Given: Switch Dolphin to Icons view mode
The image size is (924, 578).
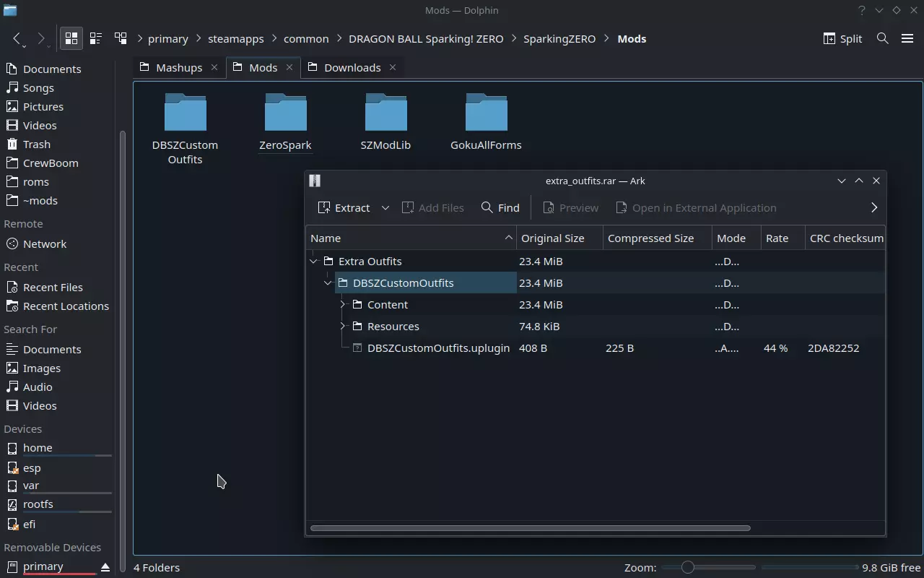Looking at the screenshot, I should coord(71,38).
